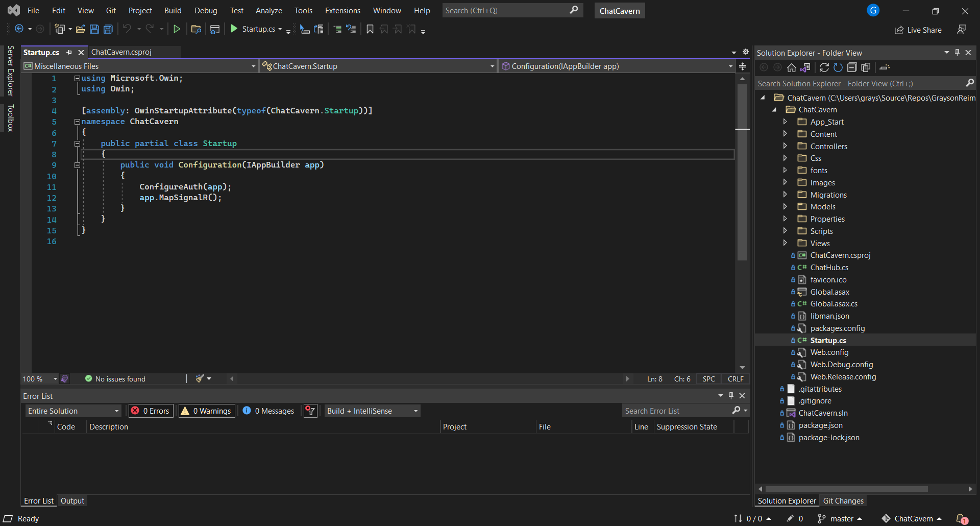The image size is (980, 526).
Task: Pin the Startup.cs tab
Action: tap(69, 53)
